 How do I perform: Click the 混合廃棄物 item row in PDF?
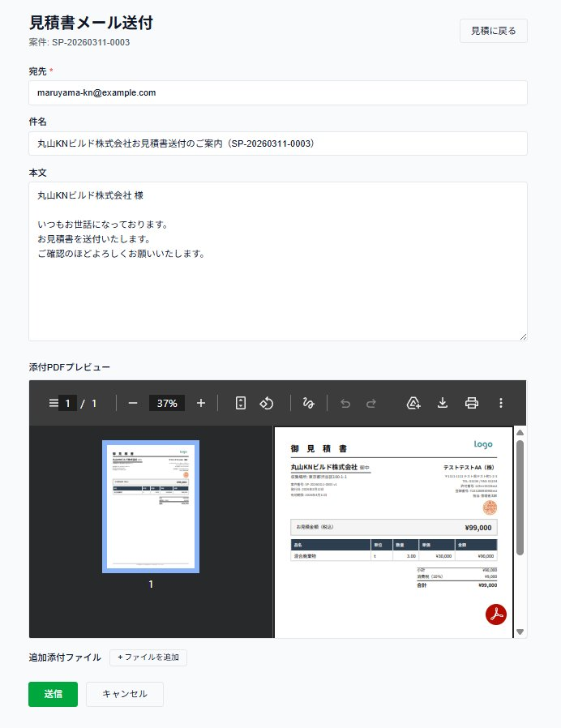394,556
